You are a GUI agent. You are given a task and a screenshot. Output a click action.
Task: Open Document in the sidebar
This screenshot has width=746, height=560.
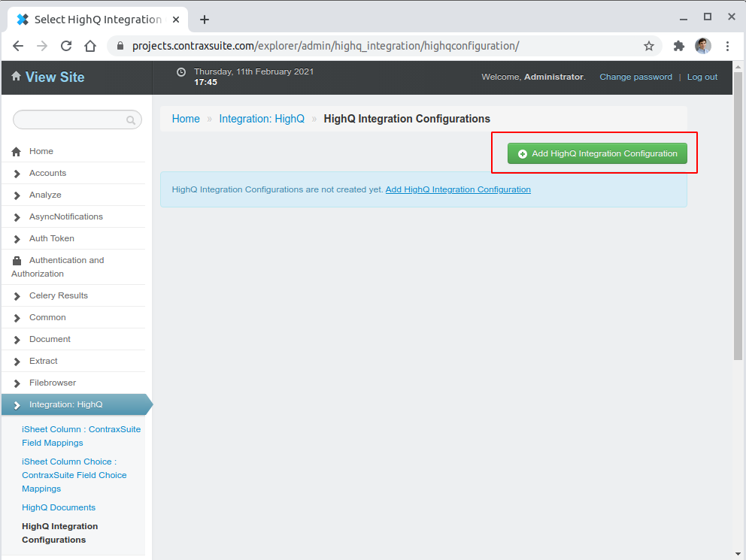pos(50,340)
